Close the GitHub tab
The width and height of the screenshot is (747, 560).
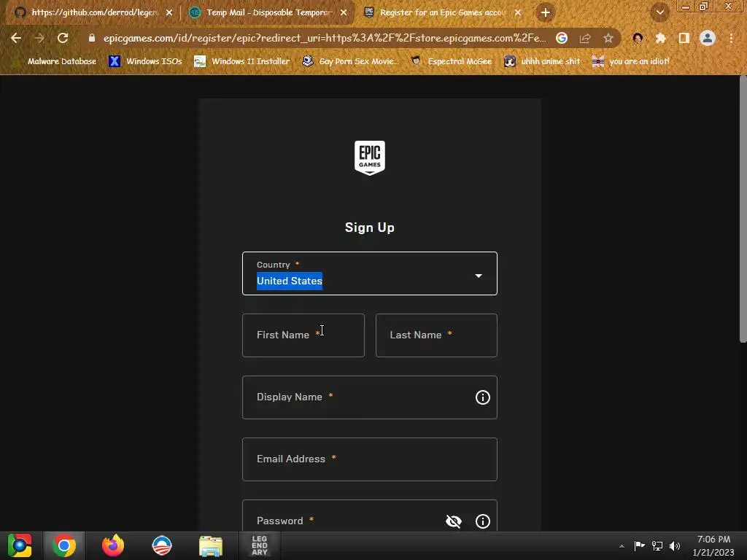click(169, 12)
